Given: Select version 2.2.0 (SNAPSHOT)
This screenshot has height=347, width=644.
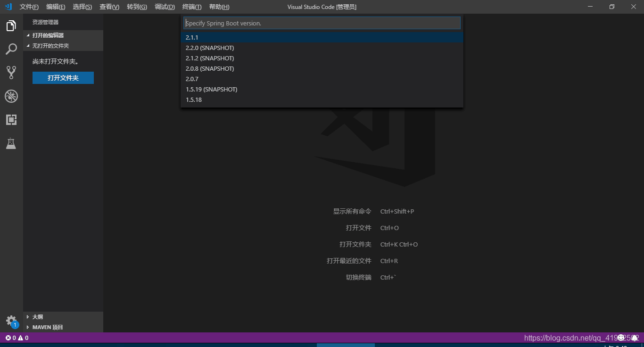Looking at the screenshot, I should tap(322, 48).
